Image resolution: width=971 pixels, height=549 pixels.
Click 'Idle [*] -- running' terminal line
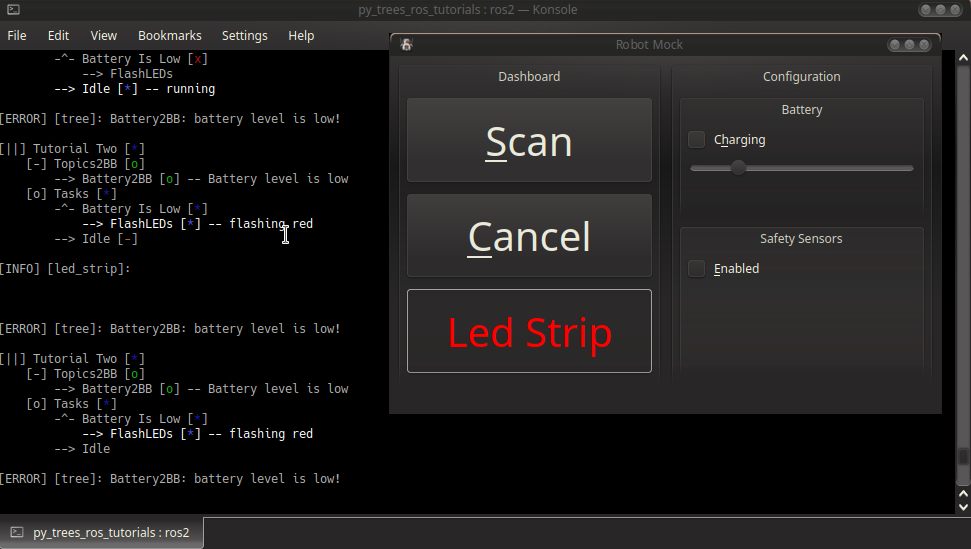[x=134, y=89]
